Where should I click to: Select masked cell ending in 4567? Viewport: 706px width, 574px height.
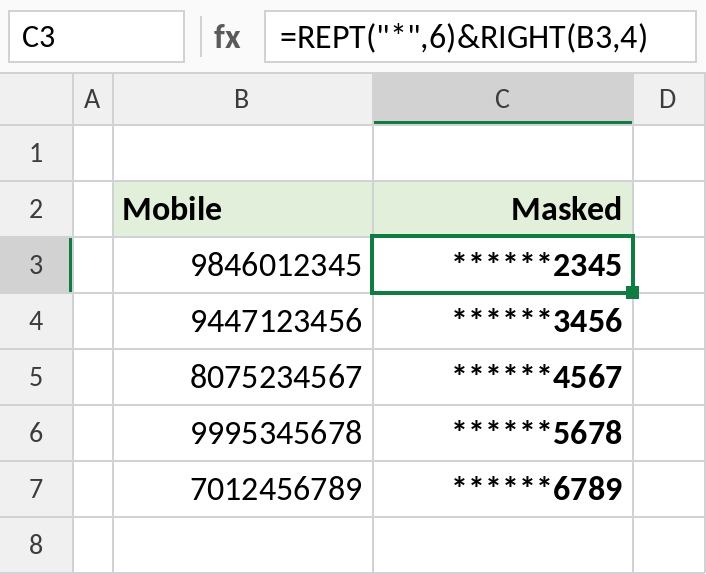coord(503,376)
